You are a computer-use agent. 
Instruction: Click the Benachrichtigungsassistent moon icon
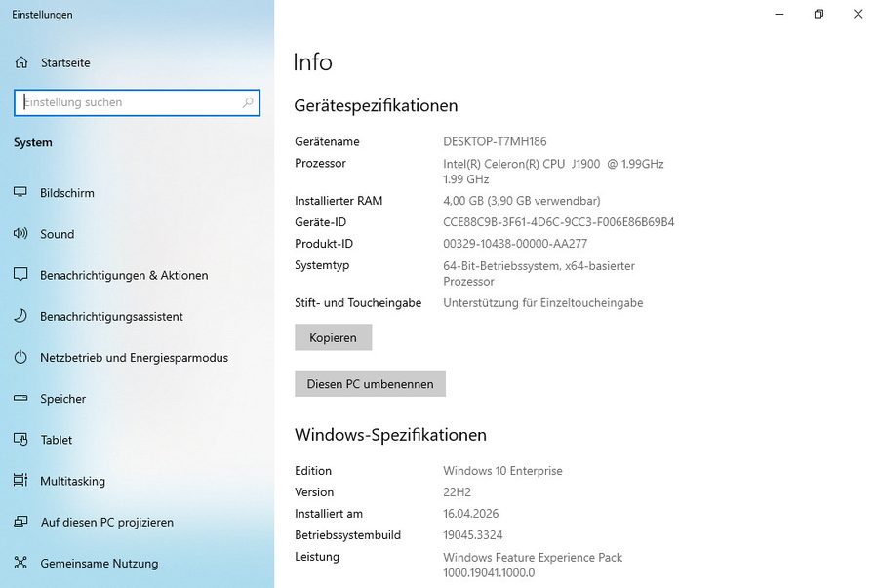[20, 316]
